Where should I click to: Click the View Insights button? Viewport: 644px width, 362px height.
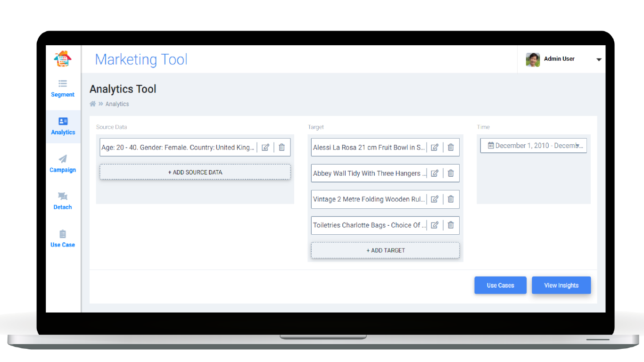pos(561,285)
